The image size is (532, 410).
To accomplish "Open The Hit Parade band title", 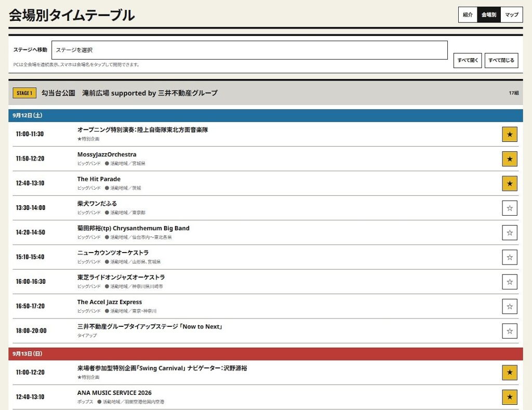I will 99,179.
